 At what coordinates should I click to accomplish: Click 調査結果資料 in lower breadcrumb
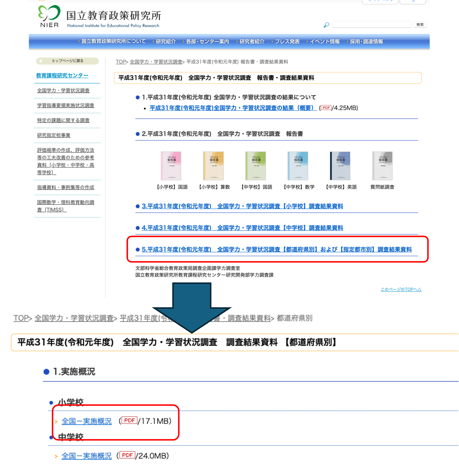(249, 318)
